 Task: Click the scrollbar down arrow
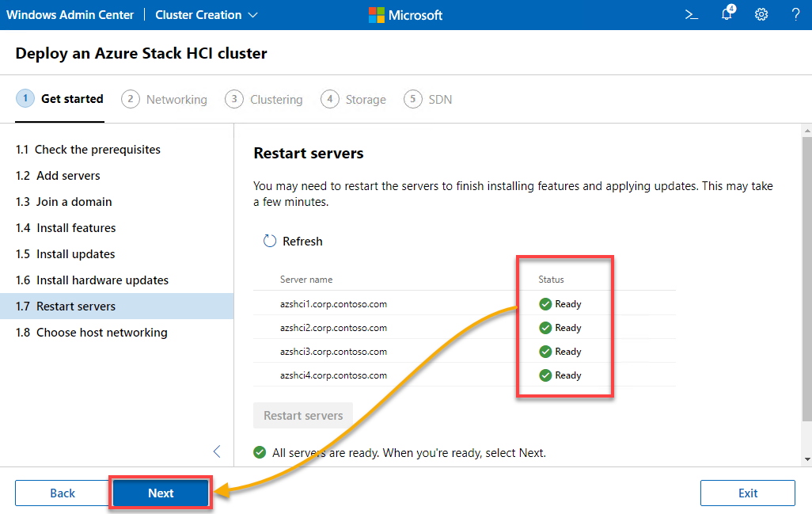[x=806, y=459]
